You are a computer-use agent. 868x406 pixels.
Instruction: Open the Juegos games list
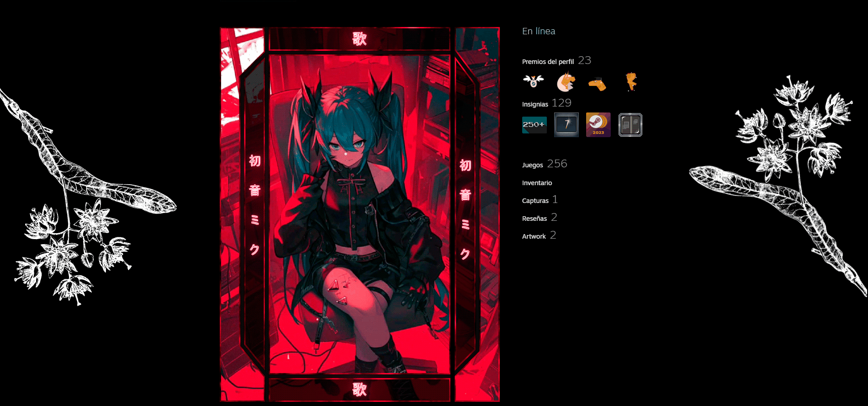point(532,165)
